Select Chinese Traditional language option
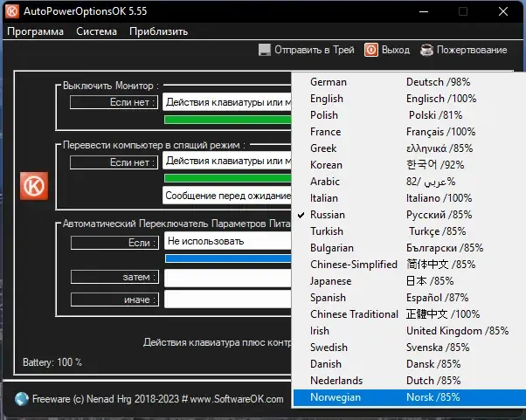 tap(410, 314)
